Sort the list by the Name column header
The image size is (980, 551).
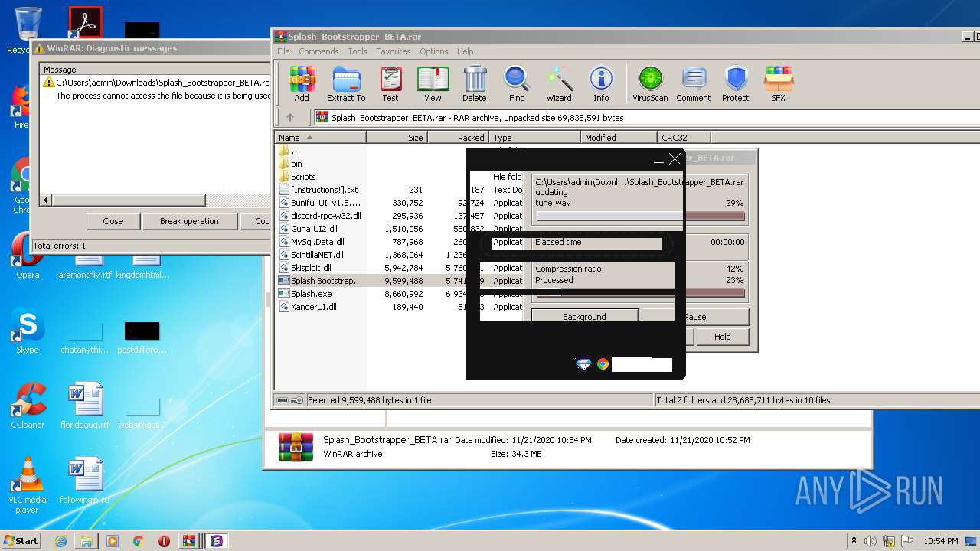pyautogui.click(x=320, y=138)
